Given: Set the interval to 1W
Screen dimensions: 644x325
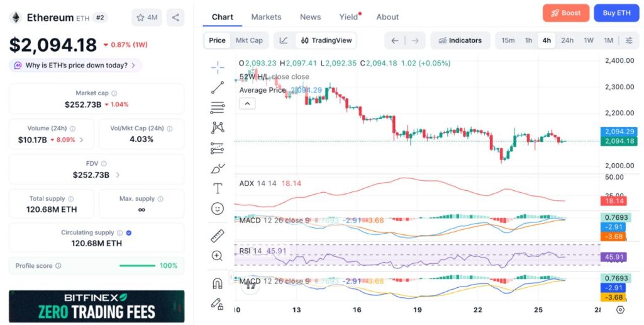Looking at the screenshot, I should (589, 40).
